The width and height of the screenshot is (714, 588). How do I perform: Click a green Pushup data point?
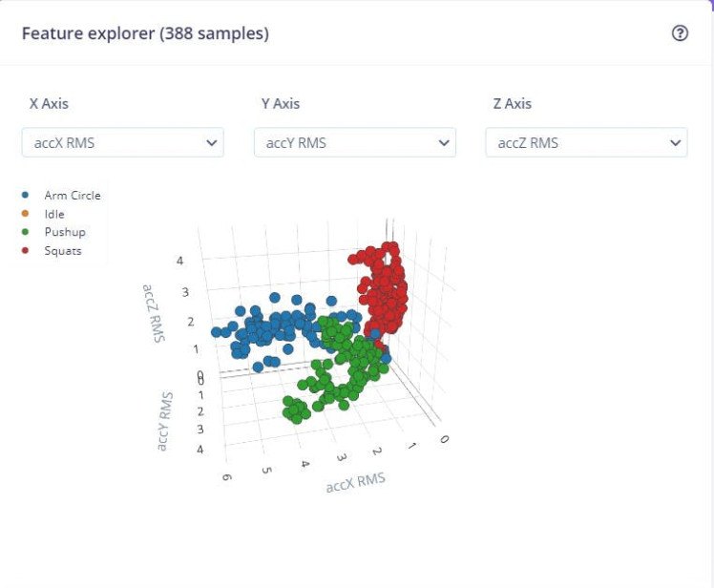344,372
